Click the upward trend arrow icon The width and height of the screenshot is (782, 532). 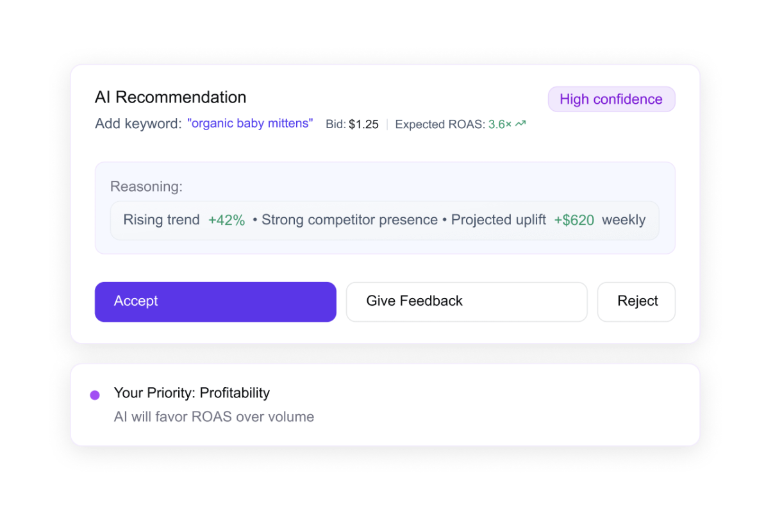[x=520, y=124]
